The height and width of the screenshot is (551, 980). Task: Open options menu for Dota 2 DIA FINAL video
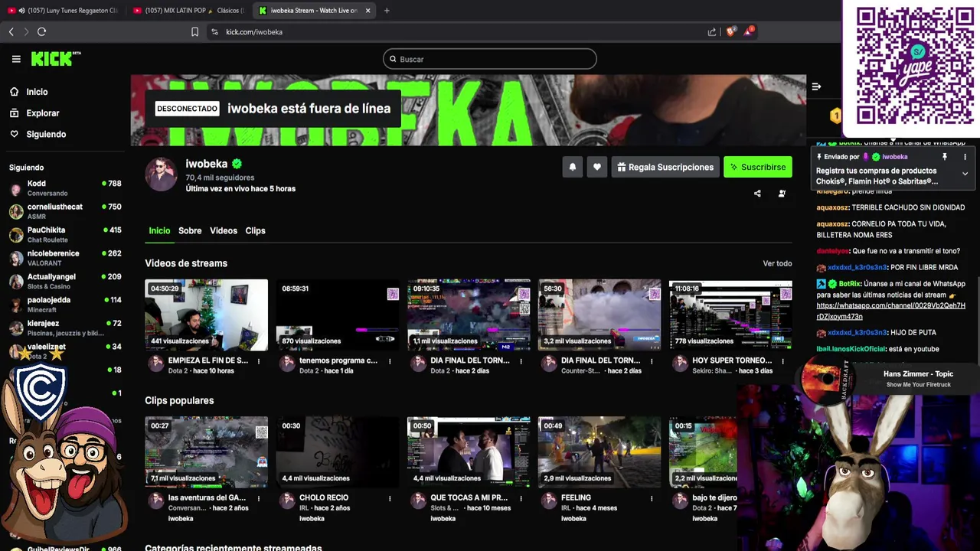tap(521, 361)
